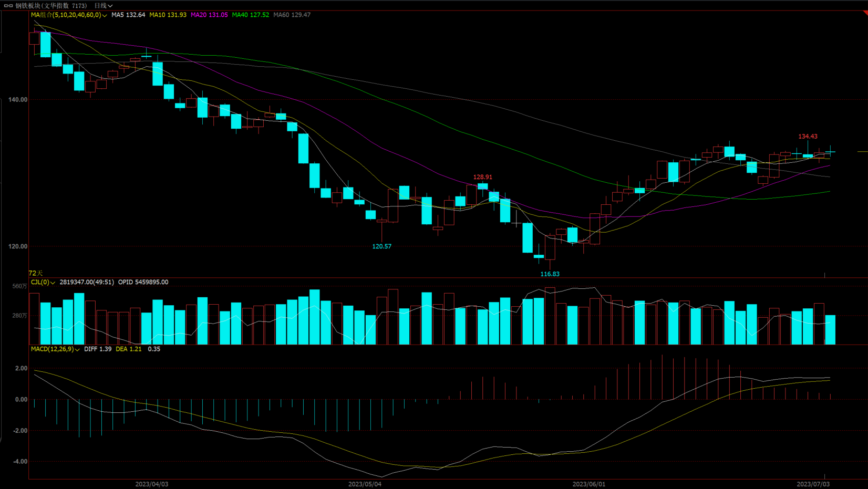868x489 pixels.
Task: Click the 140.00 price axis label
Action: click(x=18, y=100)
